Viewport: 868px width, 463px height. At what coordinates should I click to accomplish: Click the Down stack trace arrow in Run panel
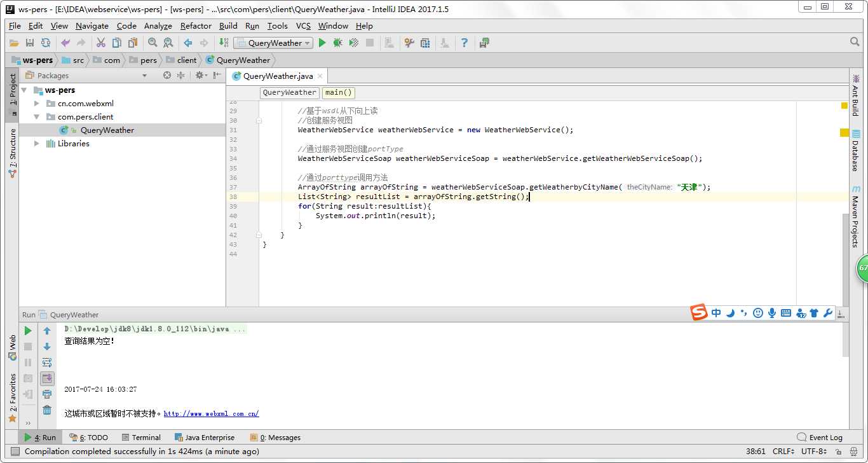[47, 347]
